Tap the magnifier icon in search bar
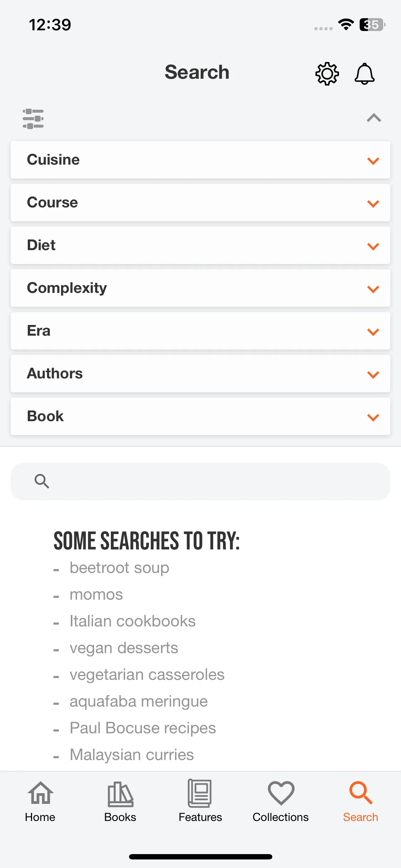 42,481
